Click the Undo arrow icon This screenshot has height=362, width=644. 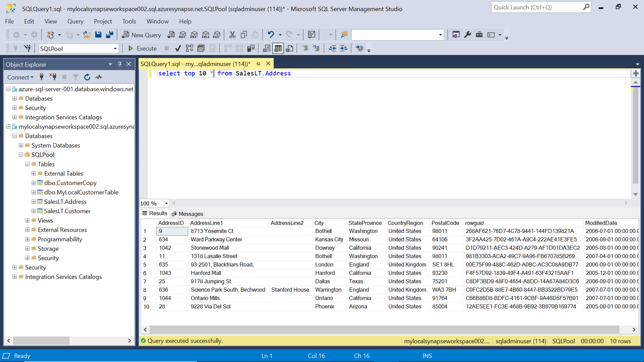point(271,35)
